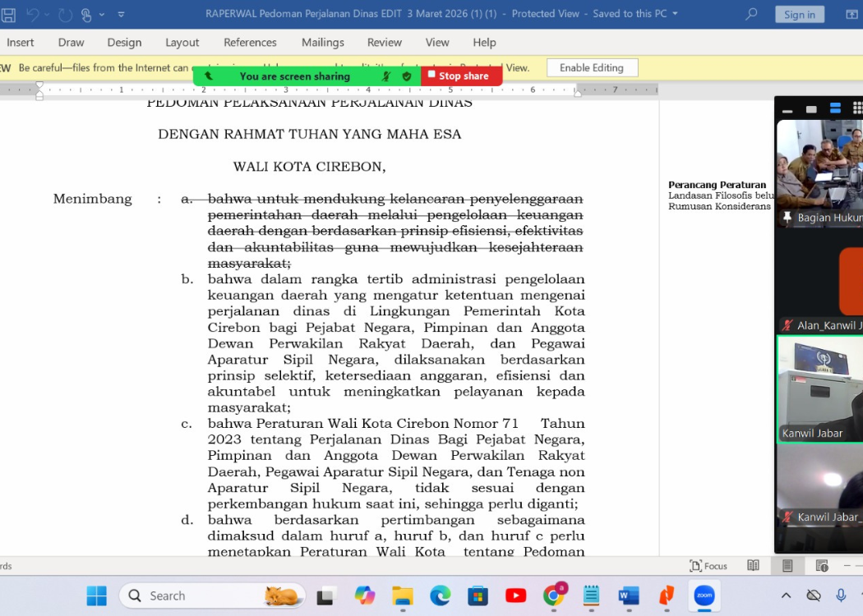Open Focus mode from status bar
Image resolution: width=863 pixels, height=616 pixels.
pyautogui.click(x=708, y=566)
